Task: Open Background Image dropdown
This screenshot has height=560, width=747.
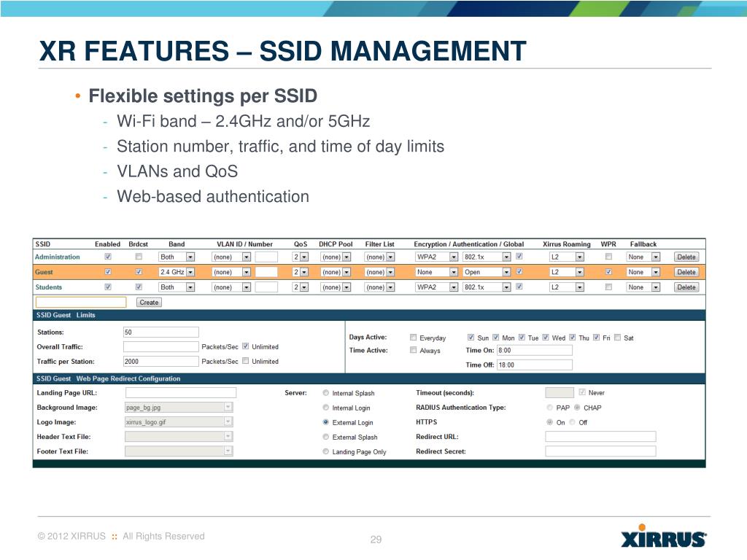Action: tap(179, 407)
